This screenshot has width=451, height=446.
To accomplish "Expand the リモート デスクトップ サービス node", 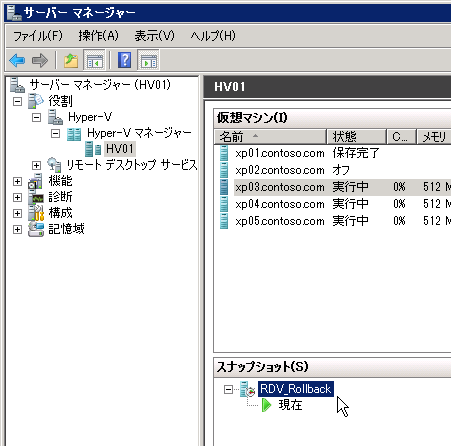I will point(36,165).
